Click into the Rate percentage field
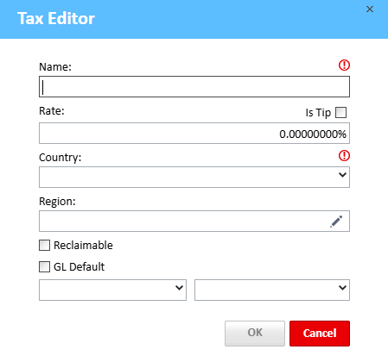 pyautogui.click(x=194, y=133)
